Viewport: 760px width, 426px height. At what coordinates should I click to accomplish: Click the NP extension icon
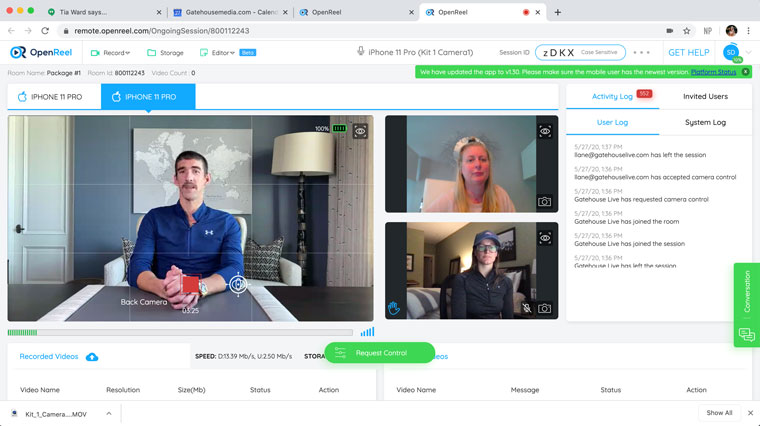pos(707,31)
